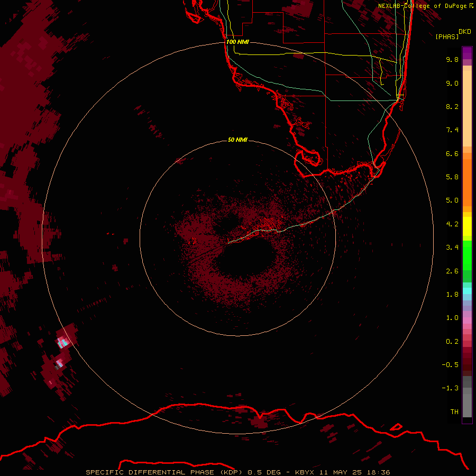The height and width of the screenshot is (476, 476).
Task: Click the 6.6 scale value
Action: tap(452, 153)
